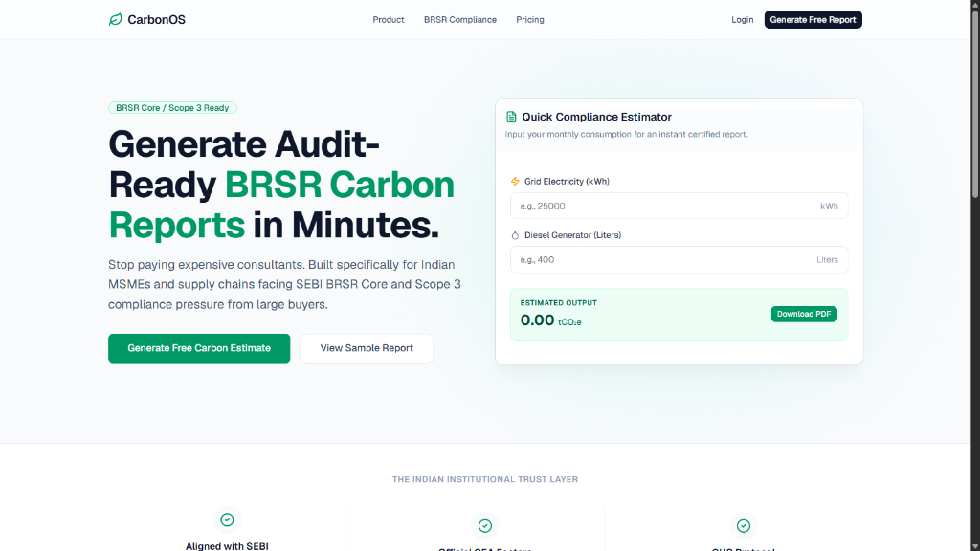Click the page vertical scrollbar thumb
The image size is (980, 551).
[x=975, y=103]
